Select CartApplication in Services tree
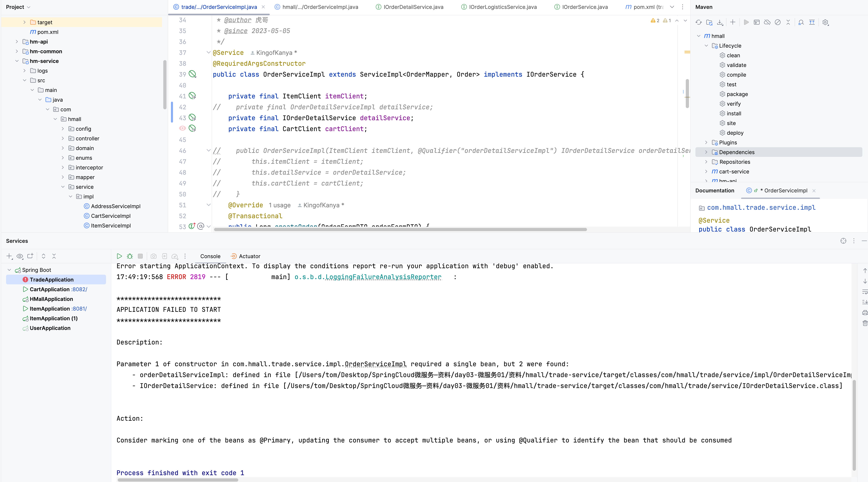The height and width of the screenshot is (482, 868). coord(50,289)
